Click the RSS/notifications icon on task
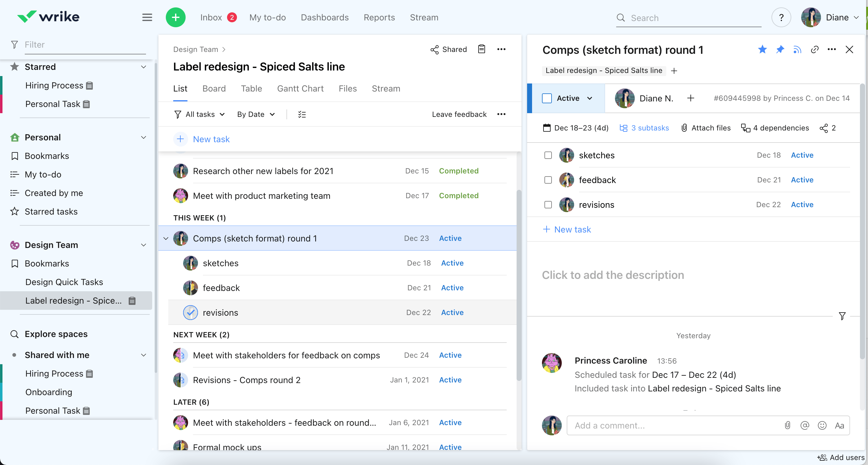This screenshot has width=868, height=465. 797,50
